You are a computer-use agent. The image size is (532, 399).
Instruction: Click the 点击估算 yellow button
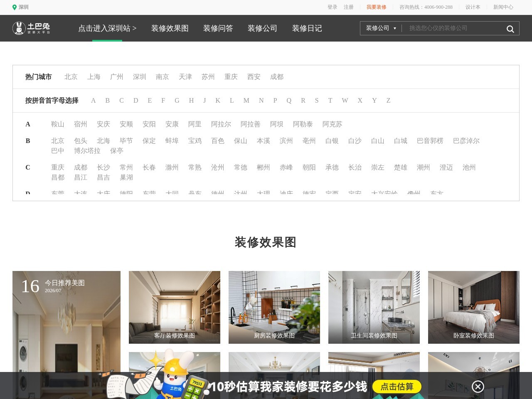[x=397, y=387]
